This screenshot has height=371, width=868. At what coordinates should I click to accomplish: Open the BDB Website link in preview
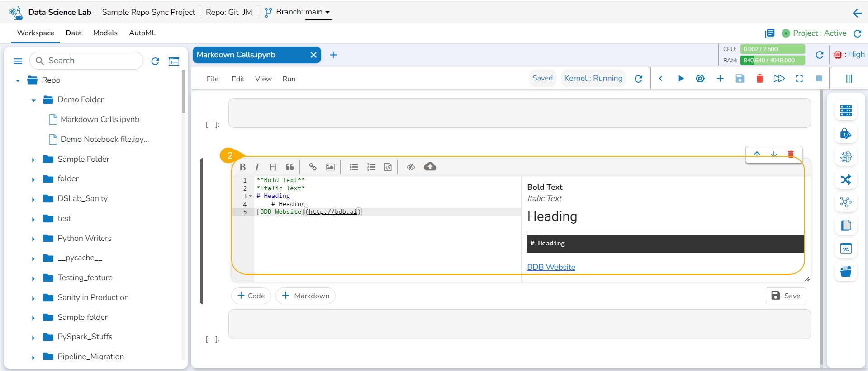coord(551,267)
